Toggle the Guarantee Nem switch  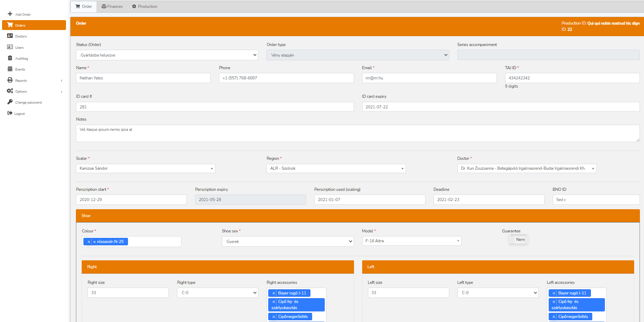518,240
